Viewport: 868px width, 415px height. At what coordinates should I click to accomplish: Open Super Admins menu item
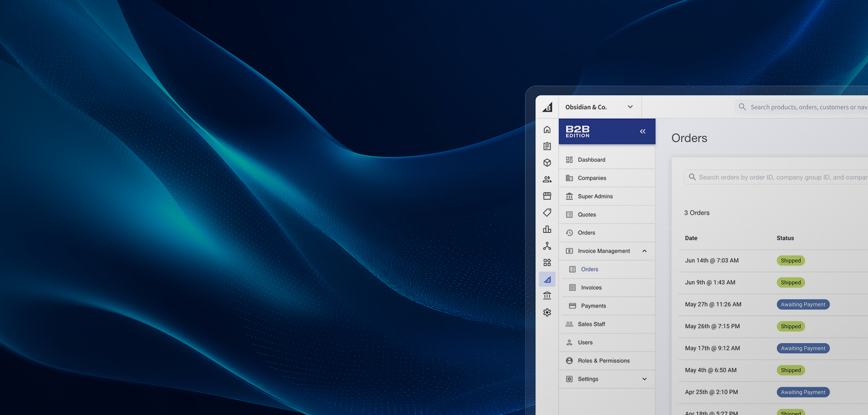(x=607, y=196)
